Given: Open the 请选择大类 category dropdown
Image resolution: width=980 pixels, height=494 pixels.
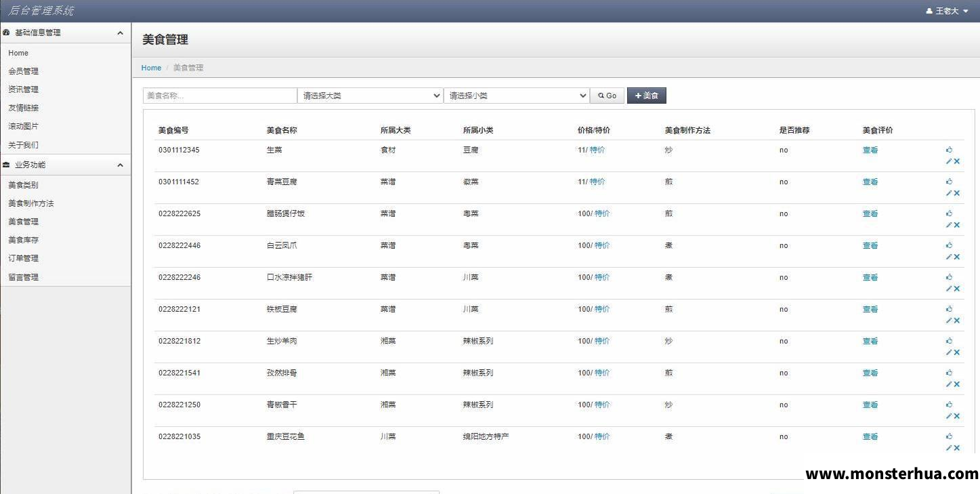Looking at the screenshot, I should point(370,96).
